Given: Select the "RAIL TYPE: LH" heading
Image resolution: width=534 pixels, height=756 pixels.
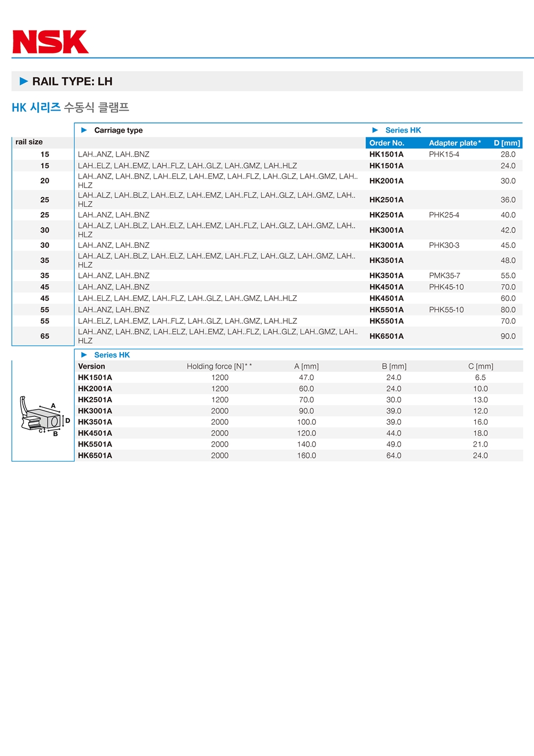Looking at the screenshot, I should coord(72,81).
